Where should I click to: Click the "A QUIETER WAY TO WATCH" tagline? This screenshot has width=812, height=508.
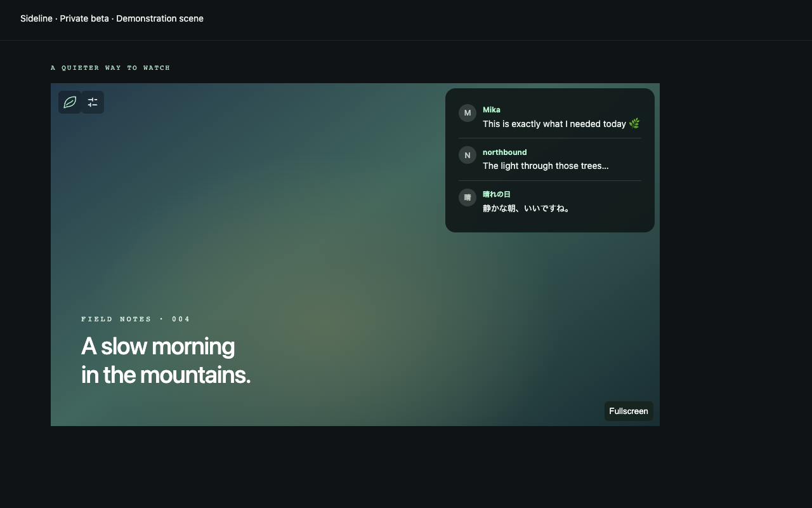pyautogui.click(x=110, y=67)
